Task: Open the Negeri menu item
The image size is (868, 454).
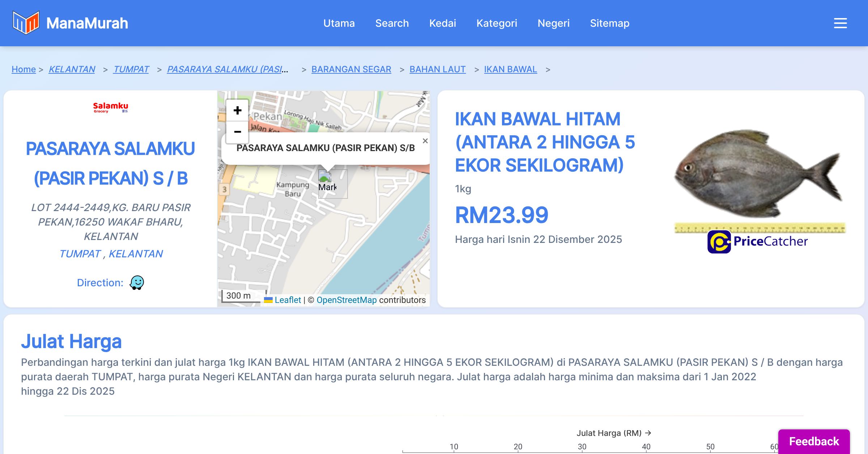Action: pos(553,23)
